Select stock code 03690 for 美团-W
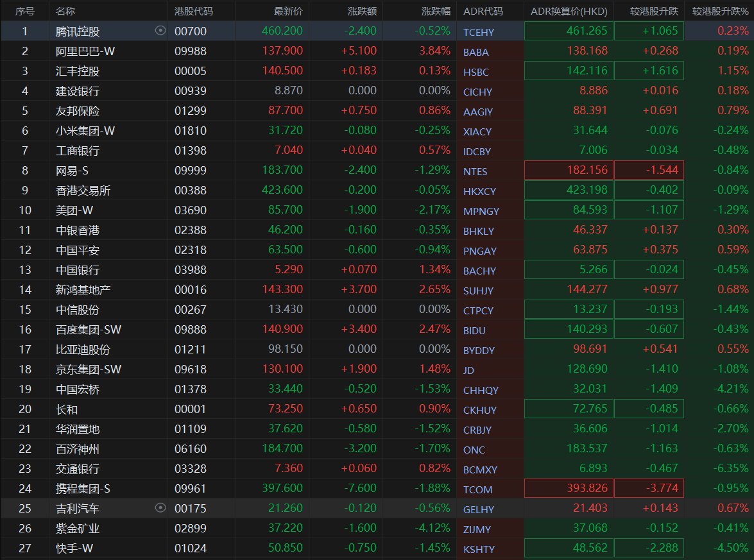Image resolution: width=754 pixels, height=560 pixels. pyautogui.click(x=191, y=210)
